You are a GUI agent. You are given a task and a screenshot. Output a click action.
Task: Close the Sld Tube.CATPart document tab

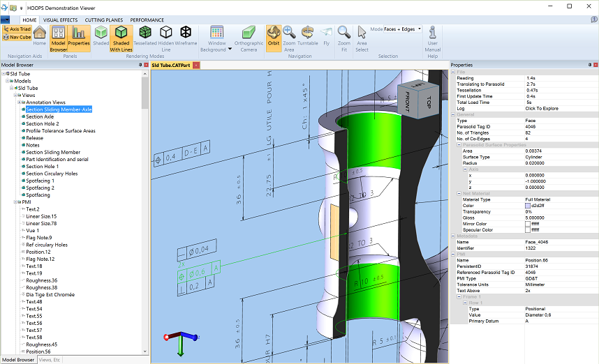tap(196, 65)
